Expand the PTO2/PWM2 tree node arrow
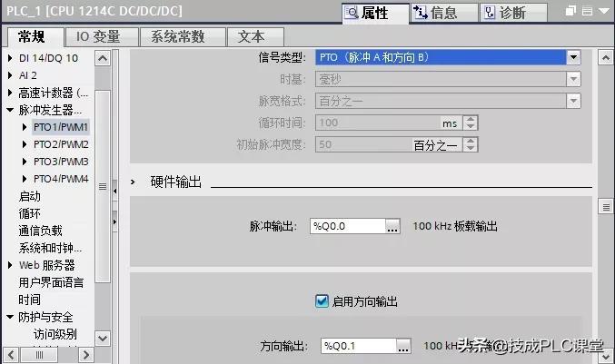 tap(25, 144)
